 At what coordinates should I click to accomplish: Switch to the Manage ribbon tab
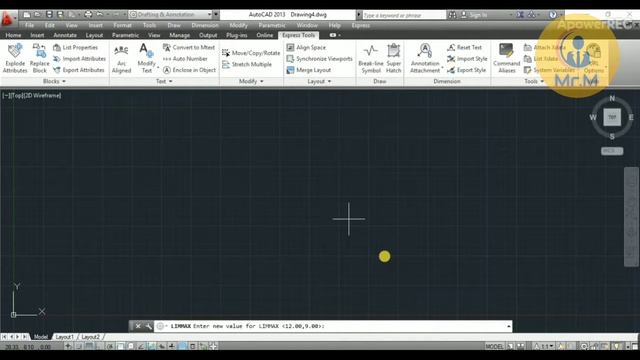180,35
